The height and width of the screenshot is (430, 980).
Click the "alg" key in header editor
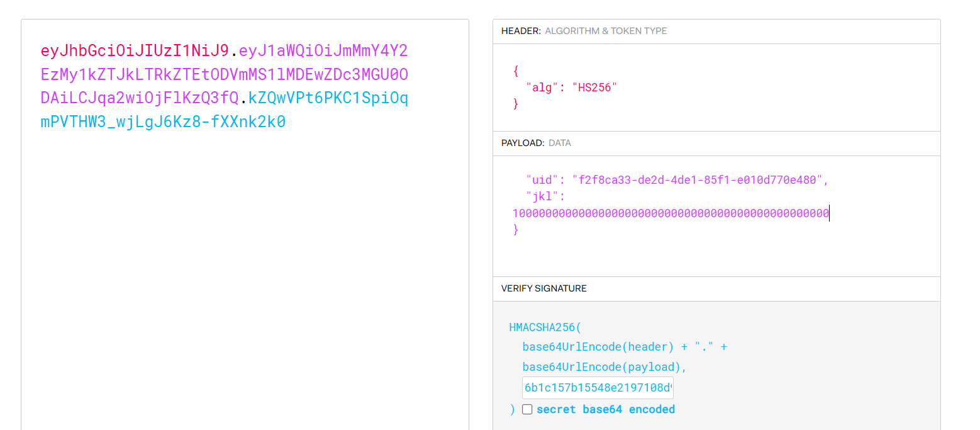pyautogui.click(x=541, y=88)
